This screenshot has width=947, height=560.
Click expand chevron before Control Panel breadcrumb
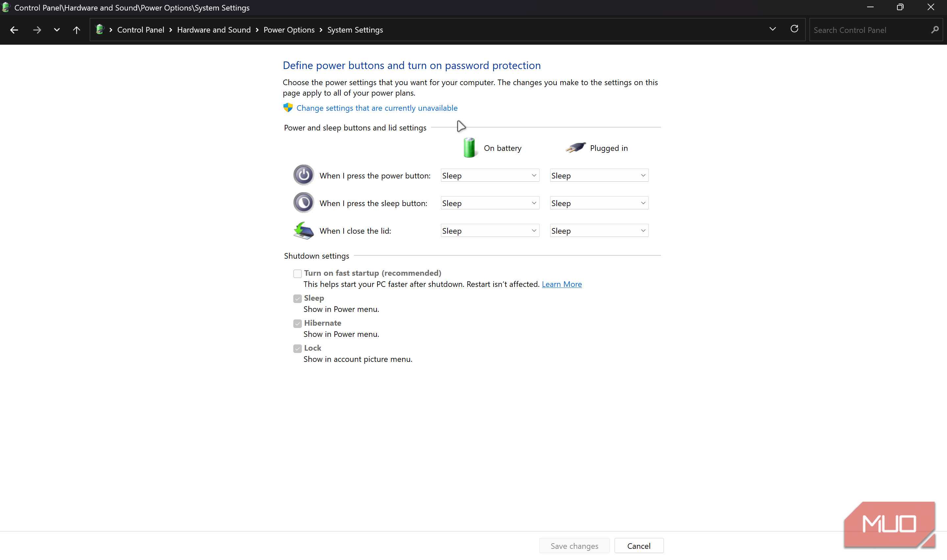click(110, 30)
